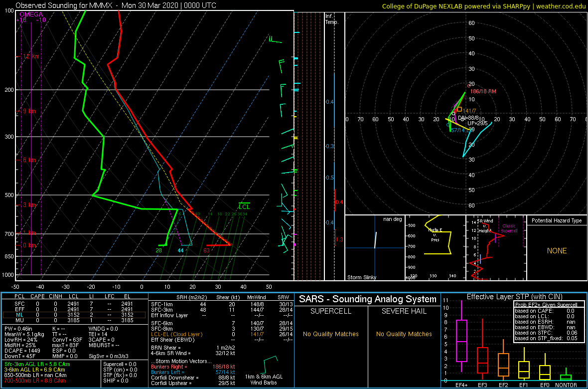Click the red Bunkers Right entry
This screenshot has height=389, width=588.
pyautogui.click(x=193, y=367)
